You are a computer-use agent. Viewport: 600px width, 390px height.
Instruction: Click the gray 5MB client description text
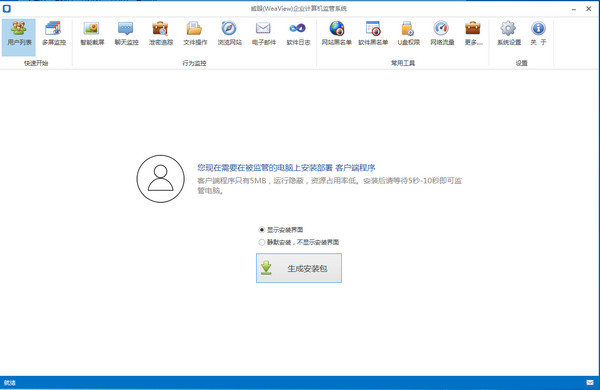[329, 185]
